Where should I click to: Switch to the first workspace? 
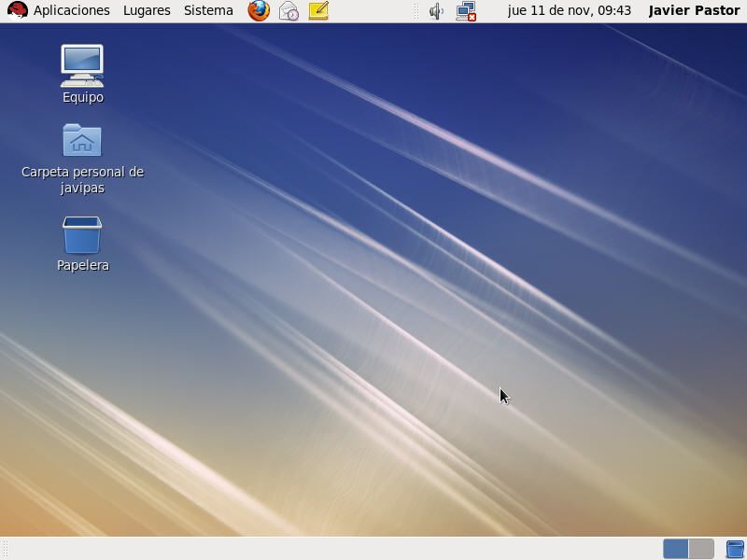click(675, 549)
